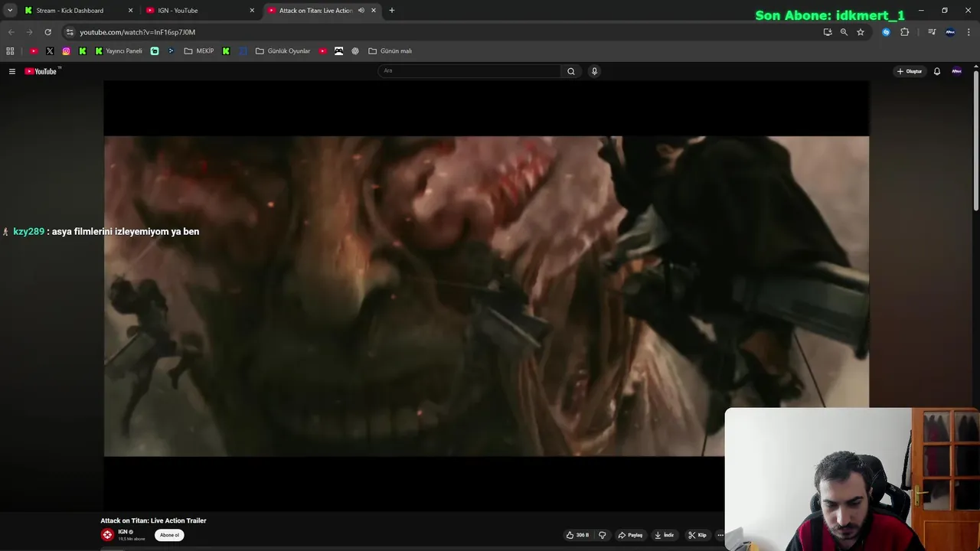980x551 pixels.
Task: Open the YouTube account avatar menu
Action: tap(956, 71)
